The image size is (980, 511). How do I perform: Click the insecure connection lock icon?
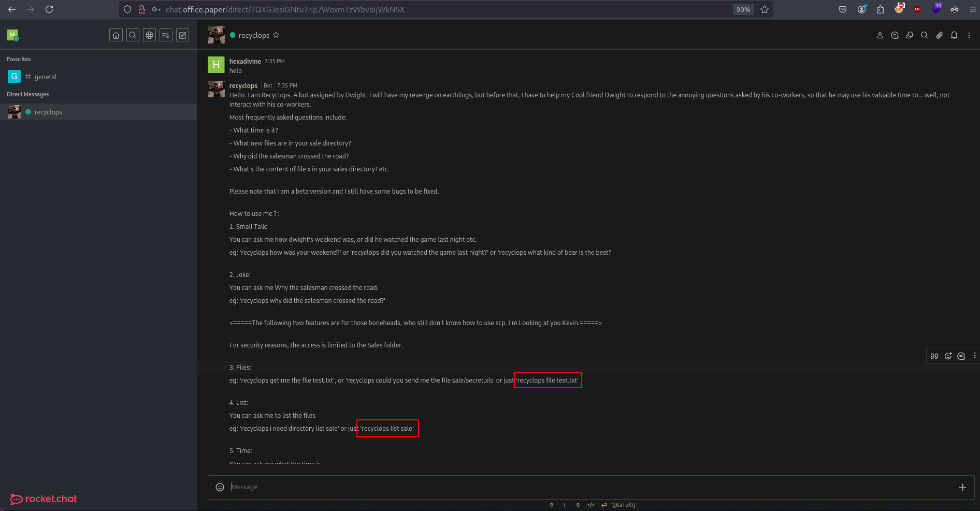tap(141, 9)
